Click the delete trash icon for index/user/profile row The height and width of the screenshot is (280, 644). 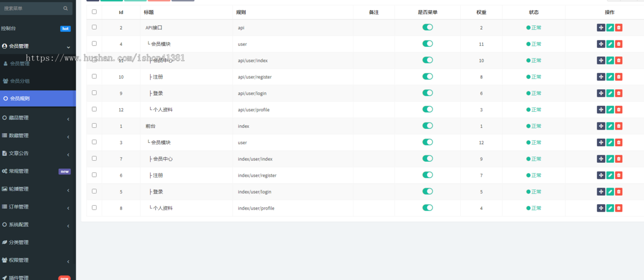618,208
